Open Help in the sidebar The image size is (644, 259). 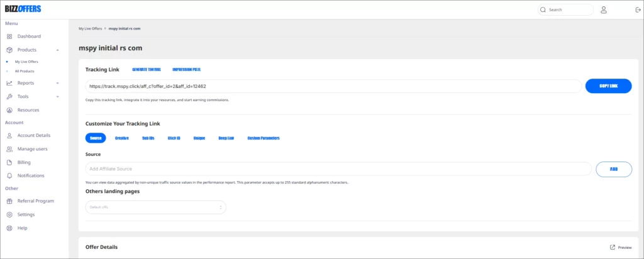pyautogui.click(x=22, y=228)
